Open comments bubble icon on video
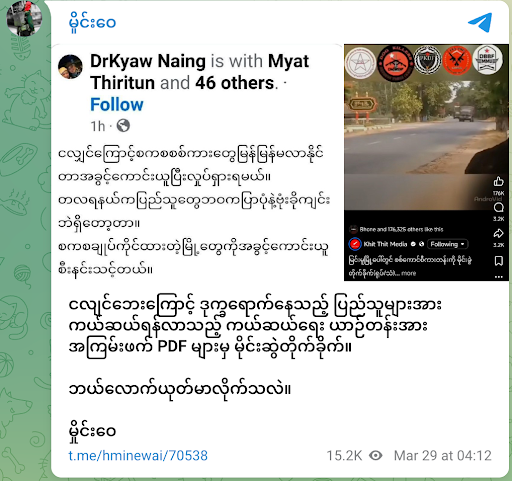Image resolution: width=512 pixels, height=481 pixels. tap(498, 208)
